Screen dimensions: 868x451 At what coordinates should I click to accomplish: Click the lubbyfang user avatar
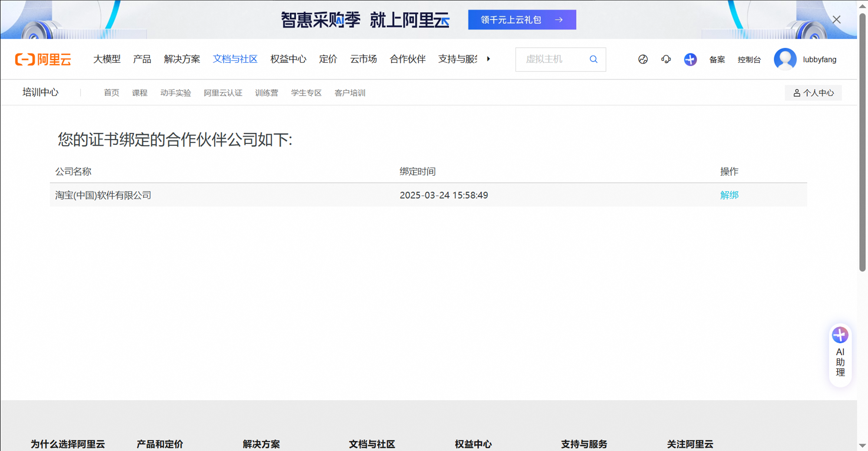(x=785, y=59)
